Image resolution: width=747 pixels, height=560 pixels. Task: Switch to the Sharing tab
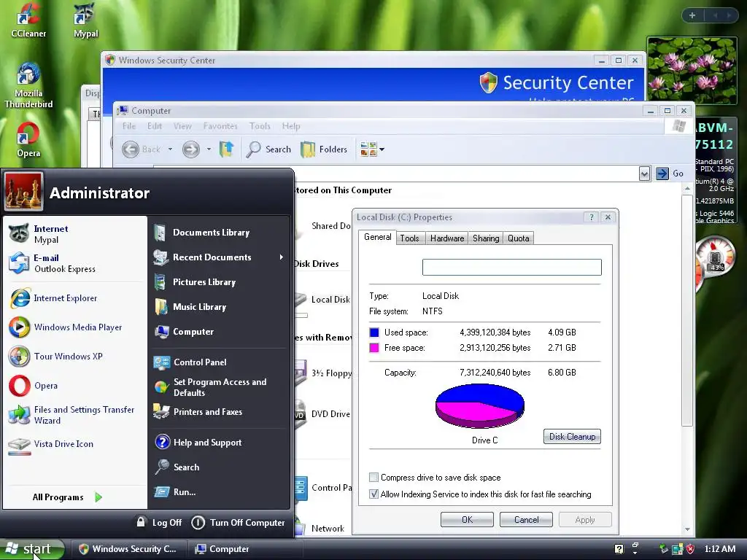486,238
